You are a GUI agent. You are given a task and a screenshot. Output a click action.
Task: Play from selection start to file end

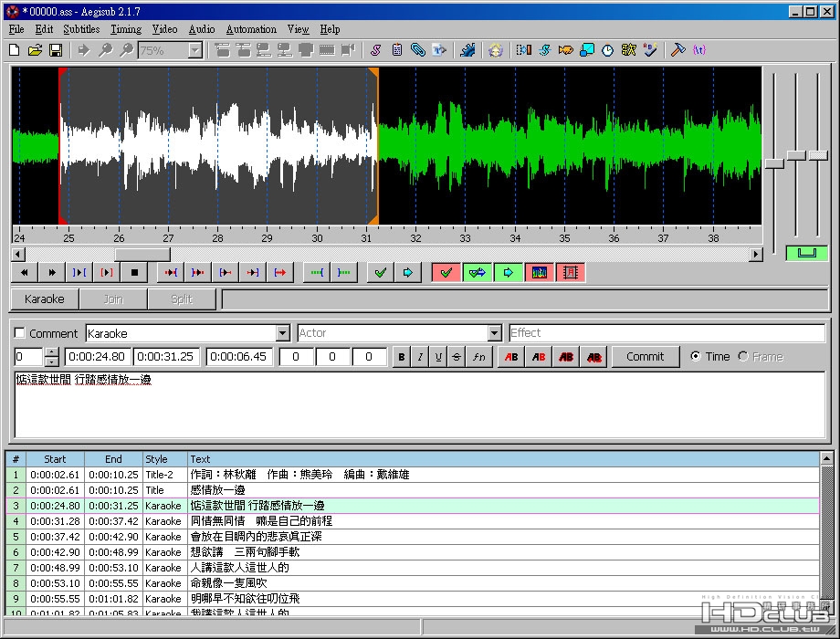pos(279,273)
